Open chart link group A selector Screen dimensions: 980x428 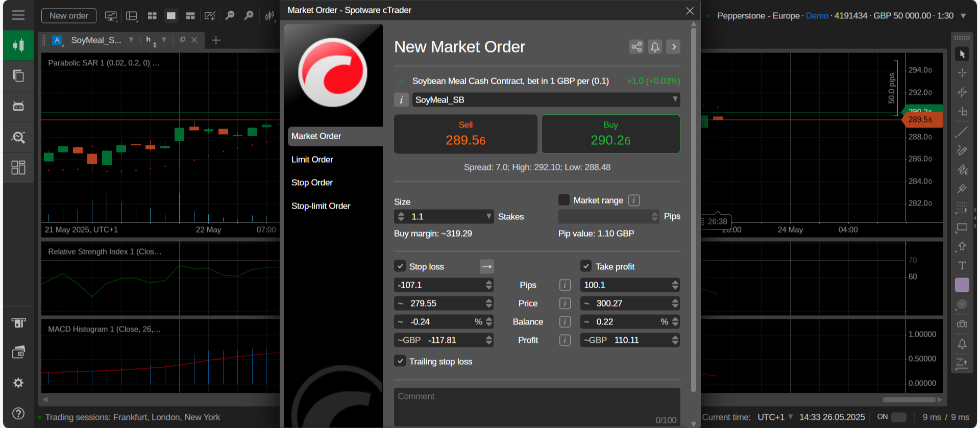(x=57, y=40)
